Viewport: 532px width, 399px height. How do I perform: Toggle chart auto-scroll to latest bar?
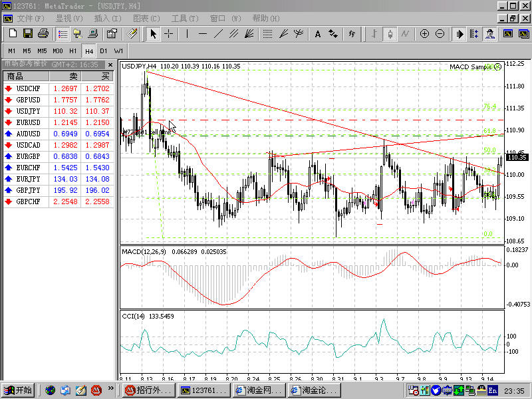click(x=460, y=33)
